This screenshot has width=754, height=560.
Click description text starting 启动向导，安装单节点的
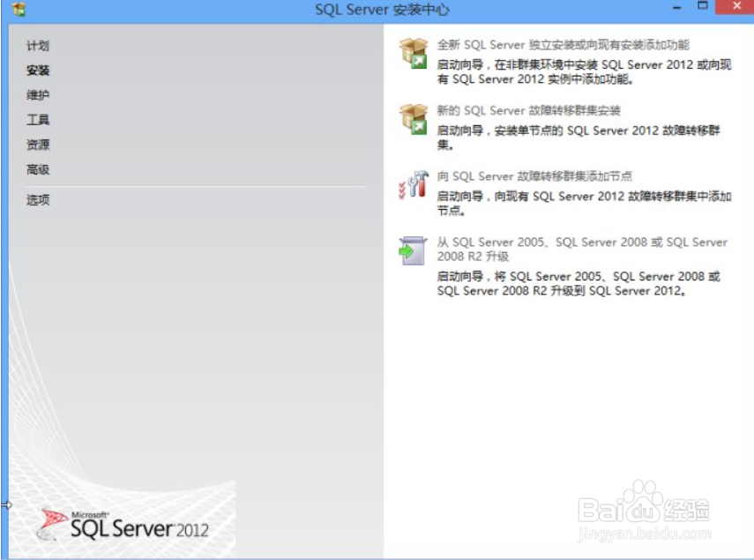[x=578, y=138]
